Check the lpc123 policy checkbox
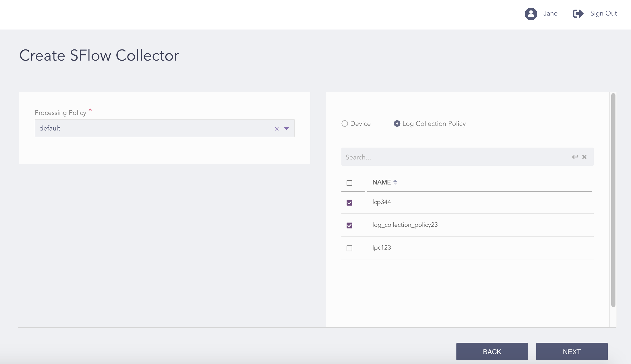Image resolution: width=631 pixels, height=364 pixels. coord(349,248)
